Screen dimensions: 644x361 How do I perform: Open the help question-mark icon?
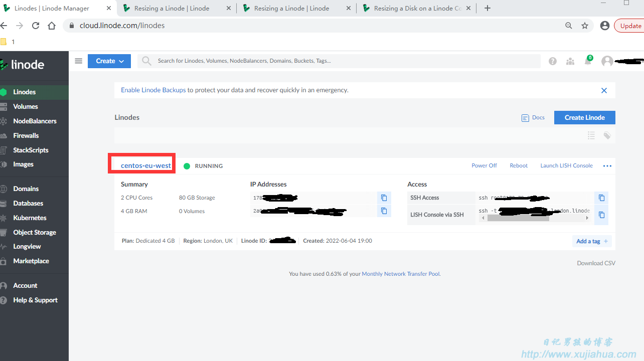pos(553,61)
